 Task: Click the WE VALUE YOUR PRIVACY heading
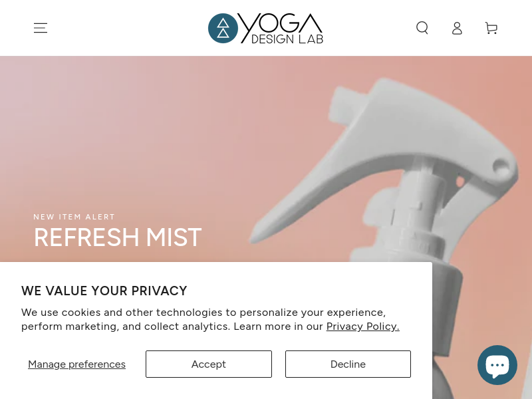pyautogui.click(x=104, y=291)
